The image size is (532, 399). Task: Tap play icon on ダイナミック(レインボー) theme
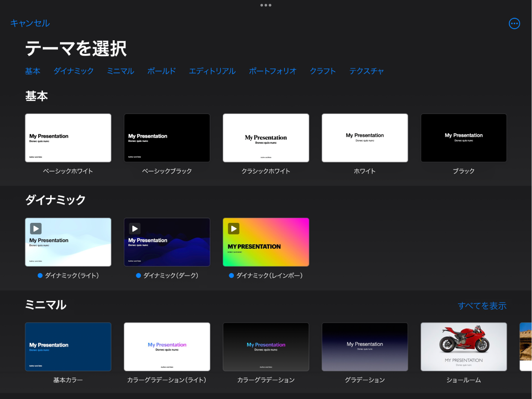[233, 228]
